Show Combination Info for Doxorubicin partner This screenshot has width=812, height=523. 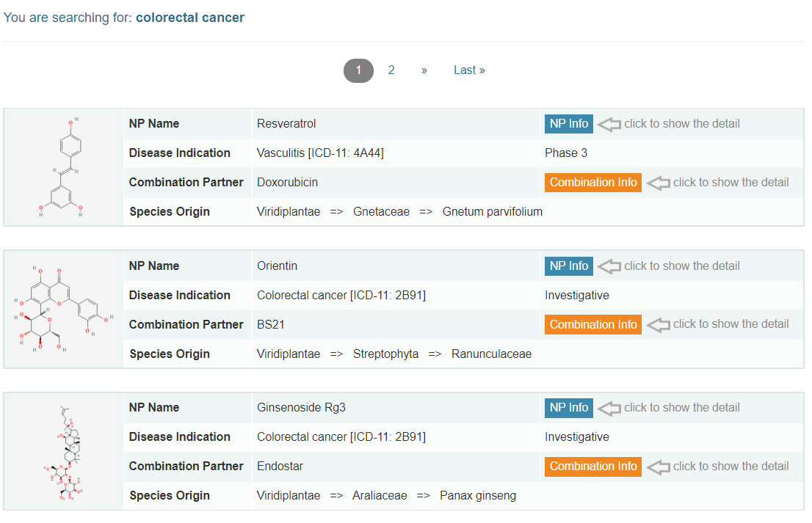click(x=592, y=183)
